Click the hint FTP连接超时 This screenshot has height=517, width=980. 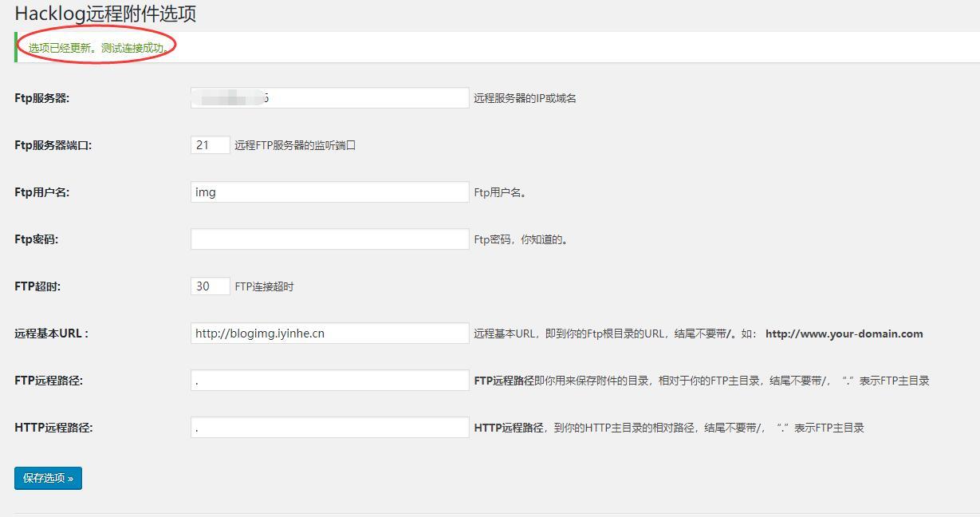coord(264,286)
